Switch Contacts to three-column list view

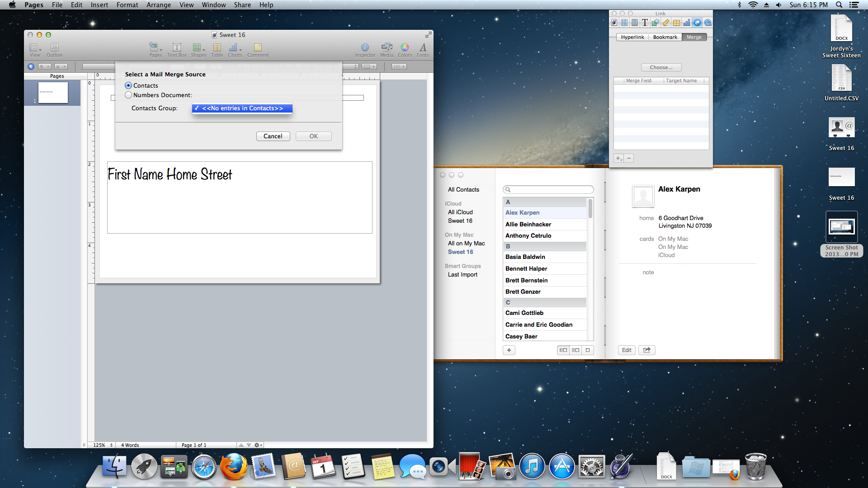click(563, 350)
